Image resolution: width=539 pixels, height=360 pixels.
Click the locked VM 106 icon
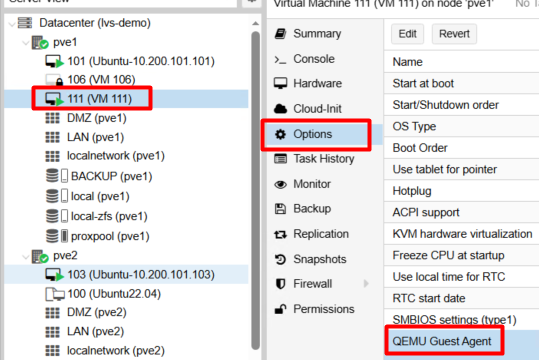coord(54,80)
